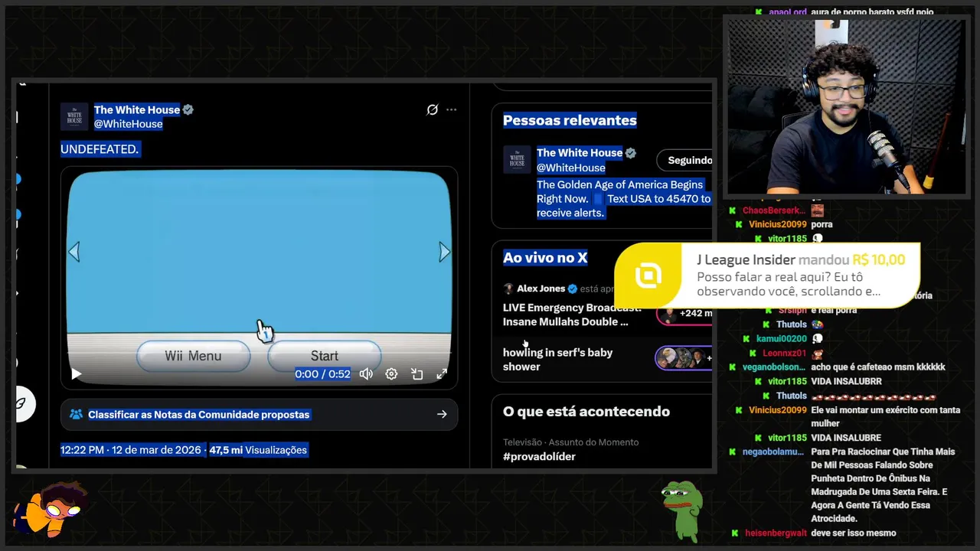
Task: Open the Alex Jones live broadcast name
Action: tap(541, 289)
